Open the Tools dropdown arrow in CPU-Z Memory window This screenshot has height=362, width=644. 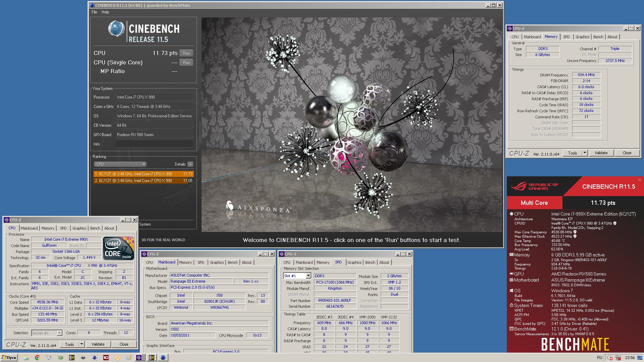click(585, 153)
